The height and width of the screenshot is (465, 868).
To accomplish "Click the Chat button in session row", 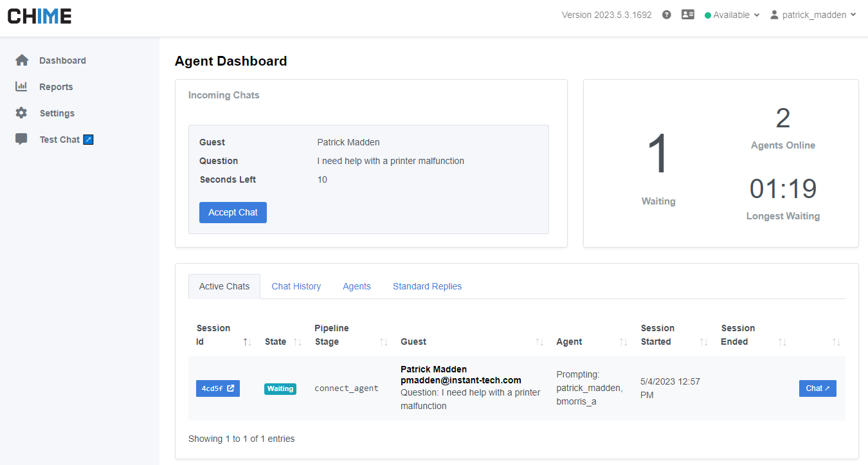I will point(817,388).
